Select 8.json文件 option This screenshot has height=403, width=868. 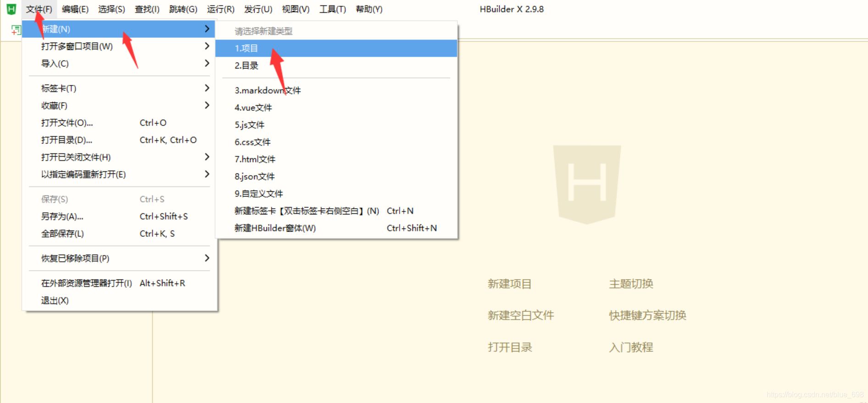pos(336,176)
